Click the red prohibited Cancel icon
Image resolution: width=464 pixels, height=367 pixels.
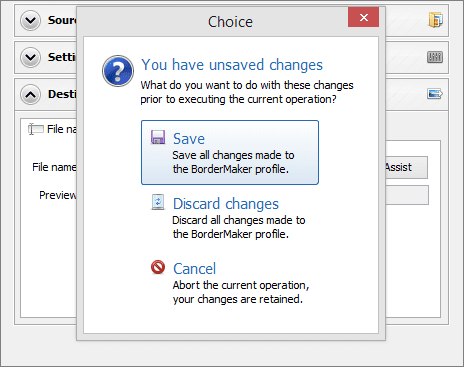[158, 267]
